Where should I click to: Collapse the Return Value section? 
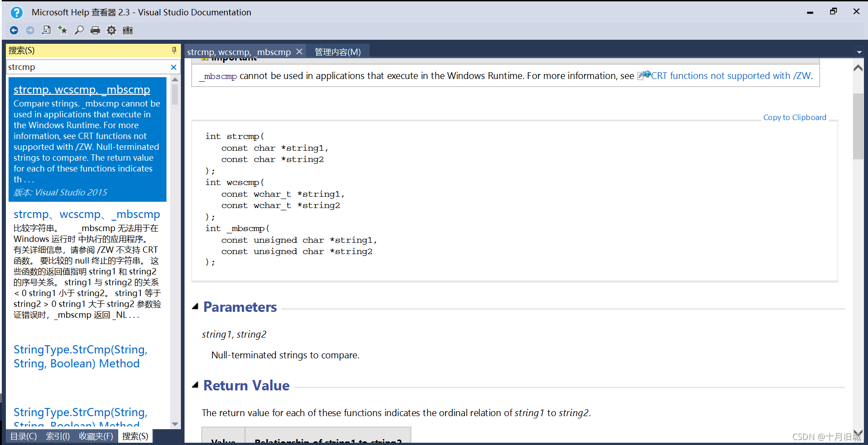point(195,385)
